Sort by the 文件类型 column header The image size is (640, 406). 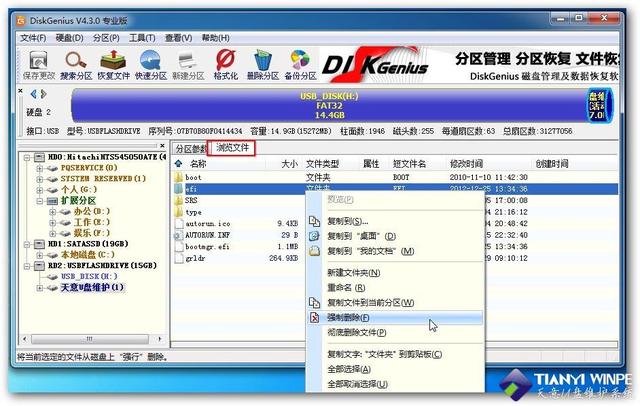[x=322, y=164]
